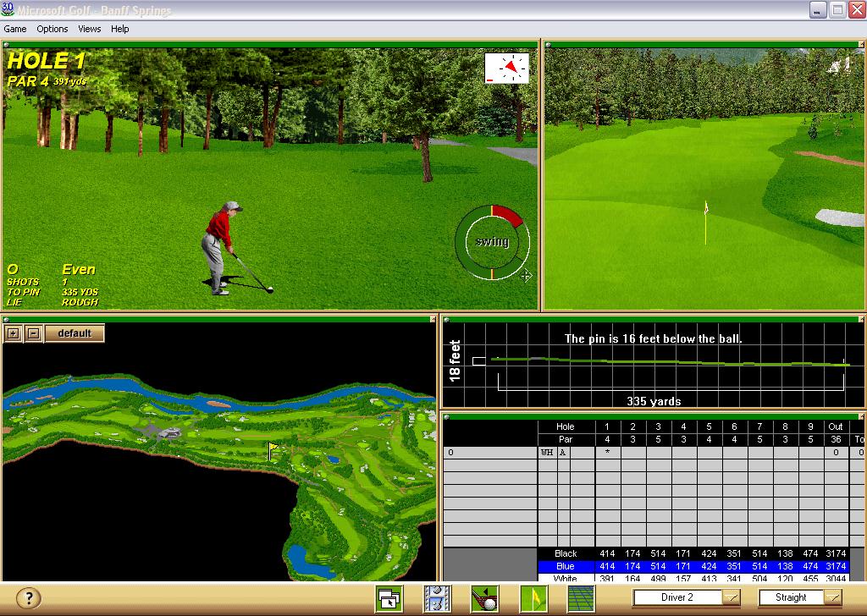Viewport: 867px width, 616px height.
Task: Click White tee hole 1 yardage "391"
Action: coord(607,579)
